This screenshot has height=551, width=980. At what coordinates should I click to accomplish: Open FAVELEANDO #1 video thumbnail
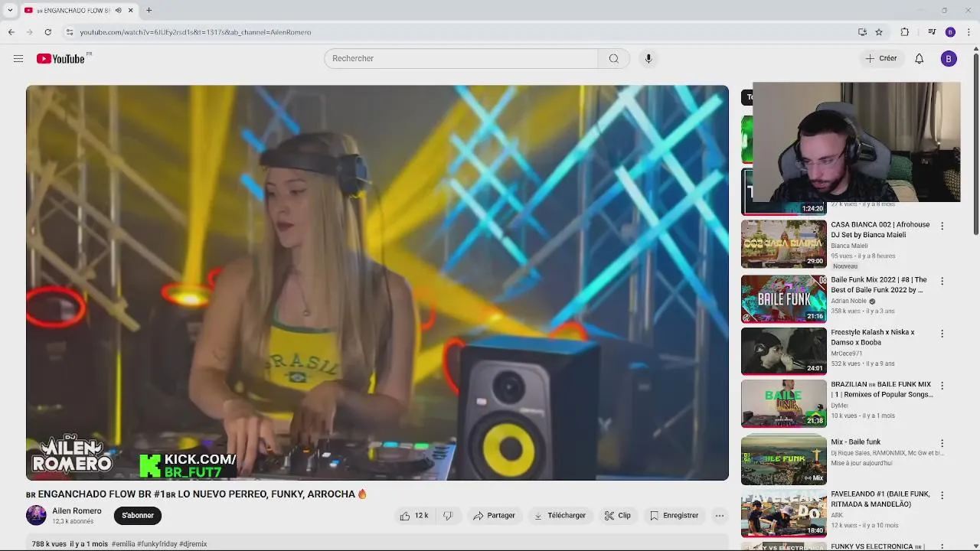(783, 514)
